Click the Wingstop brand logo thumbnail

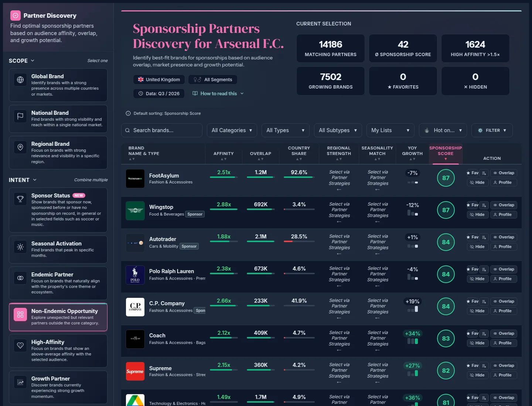[x=135, y=211]
